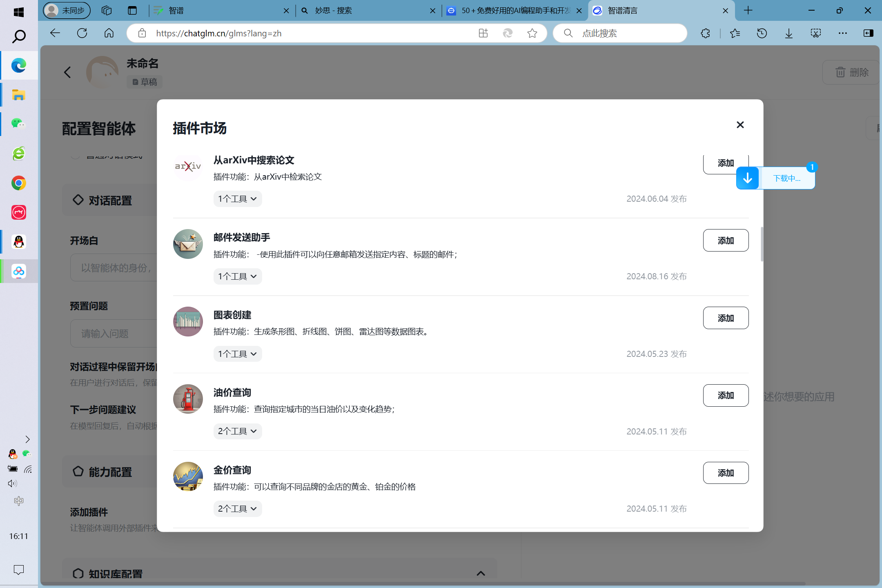Image resolution: width=882 pixels, height=588 pixels.
Task: Add page to favorites with the star icon
Action: point(532,33)
